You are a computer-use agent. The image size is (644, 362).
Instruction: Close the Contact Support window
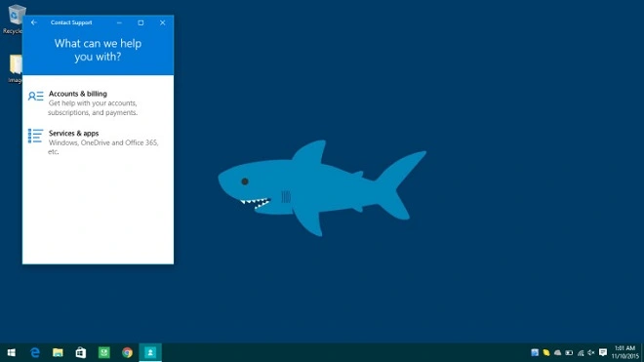click(163, 22)
